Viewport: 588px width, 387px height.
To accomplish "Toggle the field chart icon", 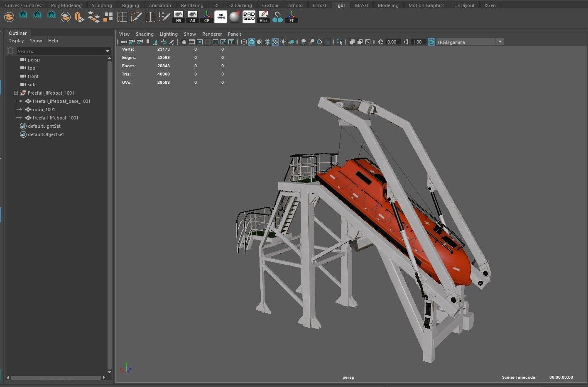I will 216,42.
